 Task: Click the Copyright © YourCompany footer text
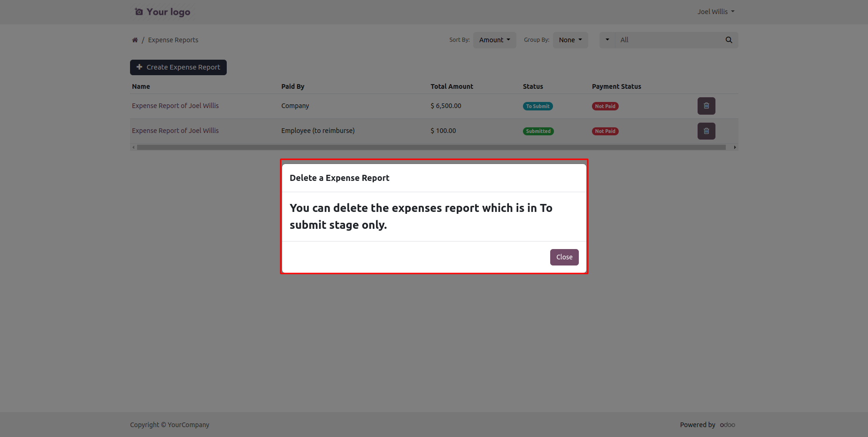169,425
